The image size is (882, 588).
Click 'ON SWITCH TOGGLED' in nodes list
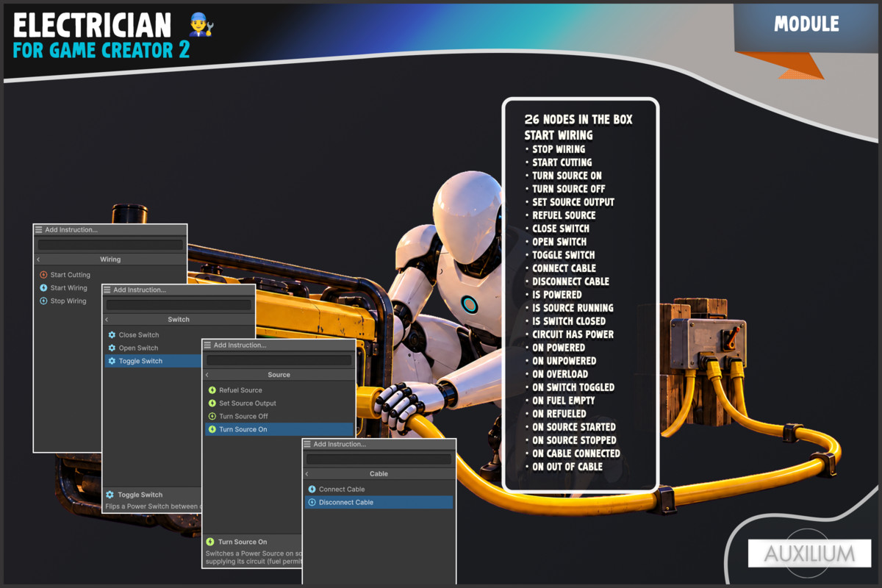tap(573, 387)
